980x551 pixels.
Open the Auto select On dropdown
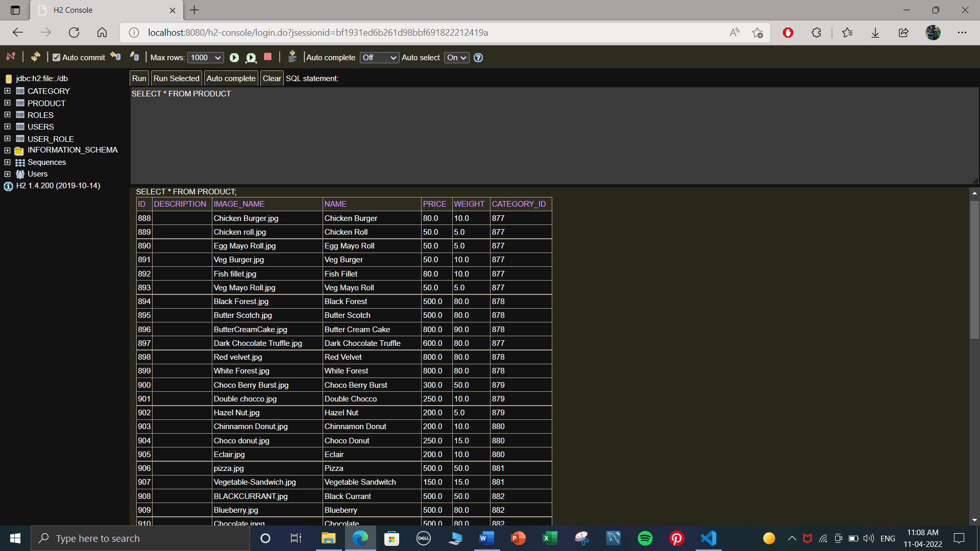tap(456, 58)
